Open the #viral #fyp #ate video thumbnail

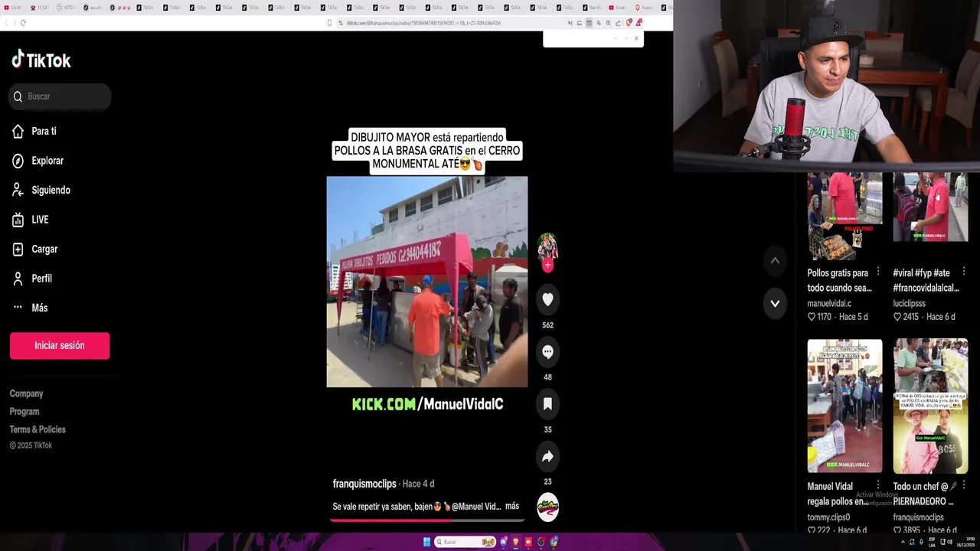point(930,207)
